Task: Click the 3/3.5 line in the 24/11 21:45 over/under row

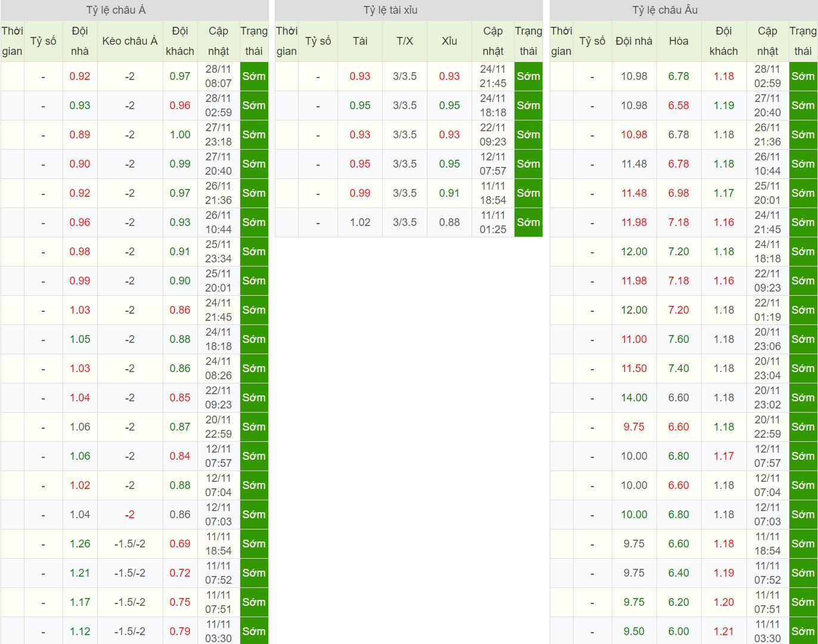Action: click(405, 76)
